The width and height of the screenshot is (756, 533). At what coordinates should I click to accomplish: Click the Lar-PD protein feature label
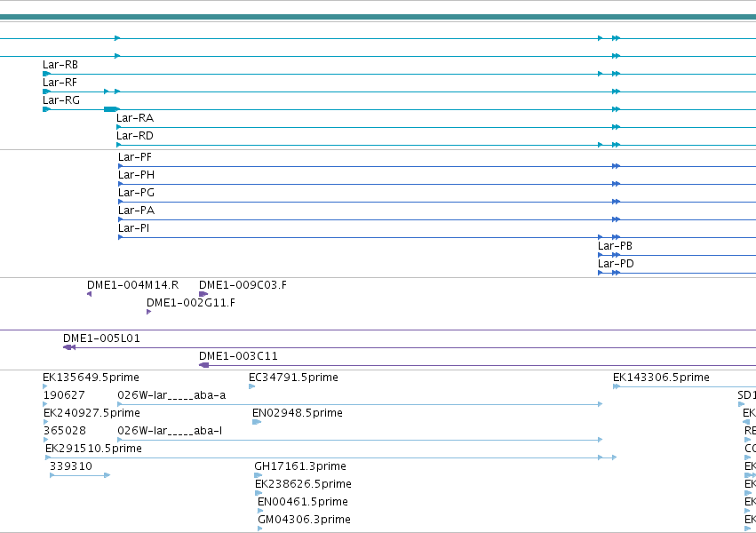tap(616, 264)
